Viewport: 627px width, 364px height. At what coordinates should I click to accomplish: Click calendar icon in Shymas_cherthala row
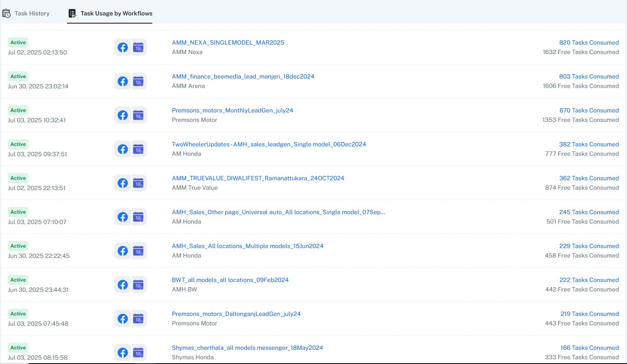138,352
